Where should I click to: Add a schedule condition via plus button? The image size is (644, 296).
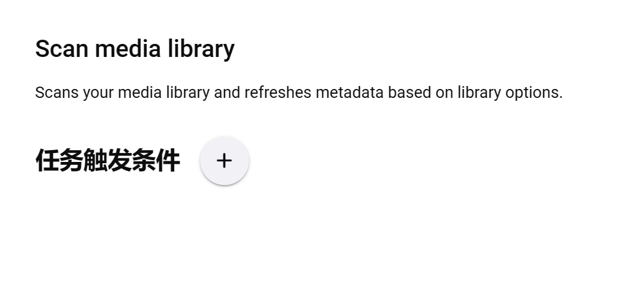coord(224,161)
